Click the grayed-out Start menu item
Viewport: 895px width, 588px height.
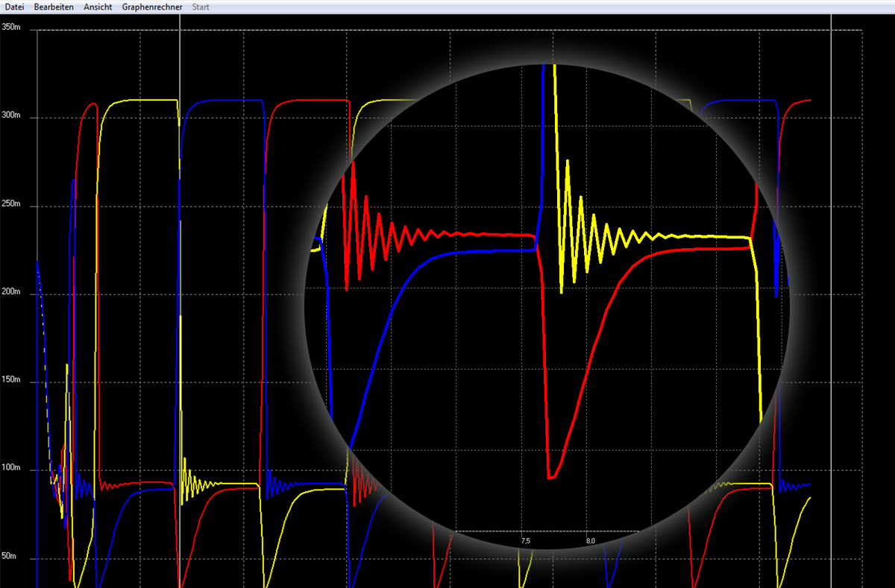201,7
